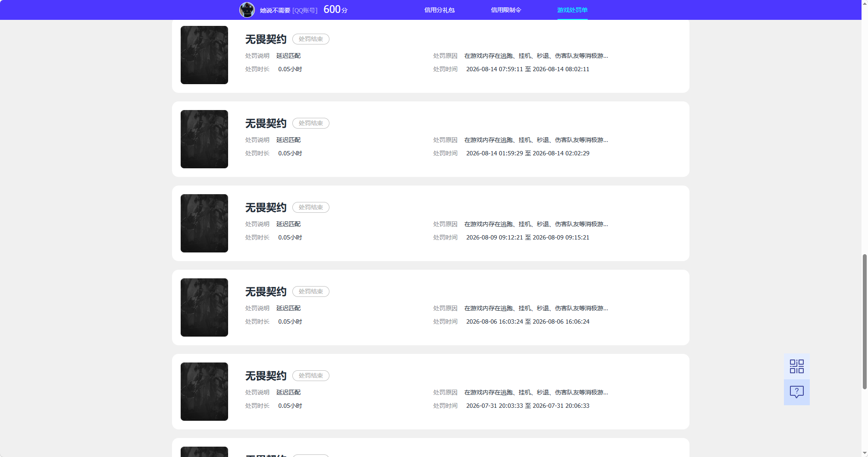Image resolution: width=868 pixels, height=457 pixels.
Task: Click the [QQ账号] account type label
Action: [x=305, y=10]
